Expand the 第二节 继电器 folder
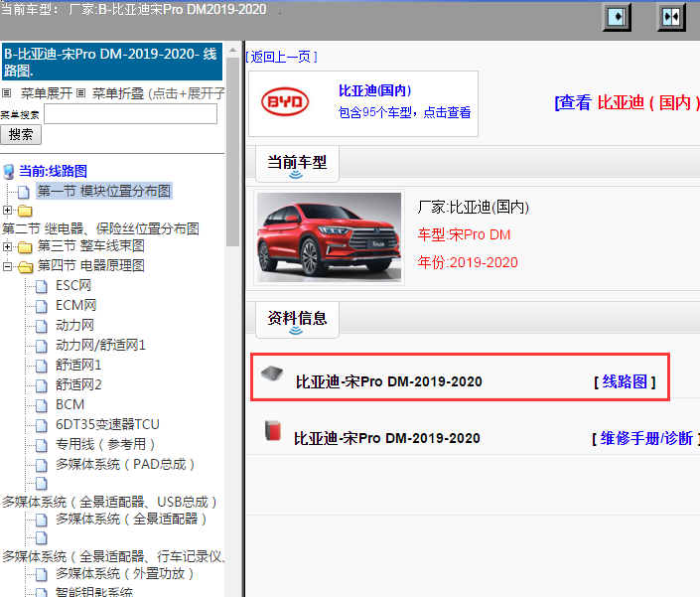 pyautogui.click(x=7, y=210)
